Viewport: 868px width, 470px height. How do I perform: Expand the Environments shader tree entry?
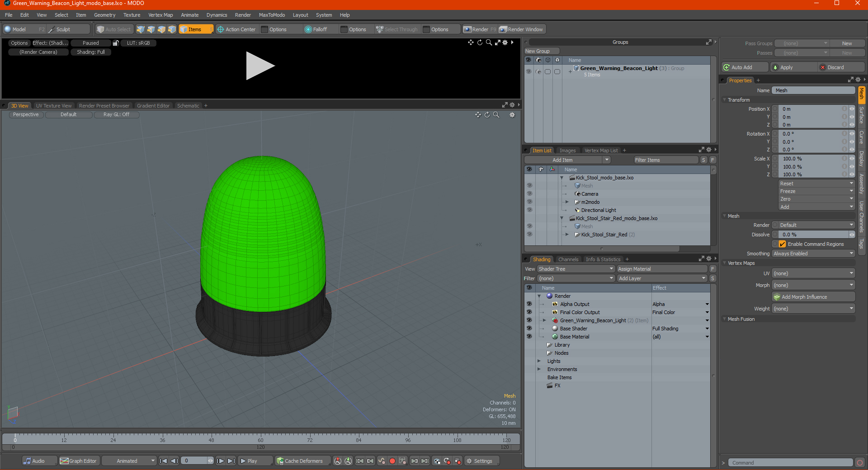(x=539, y=369)
